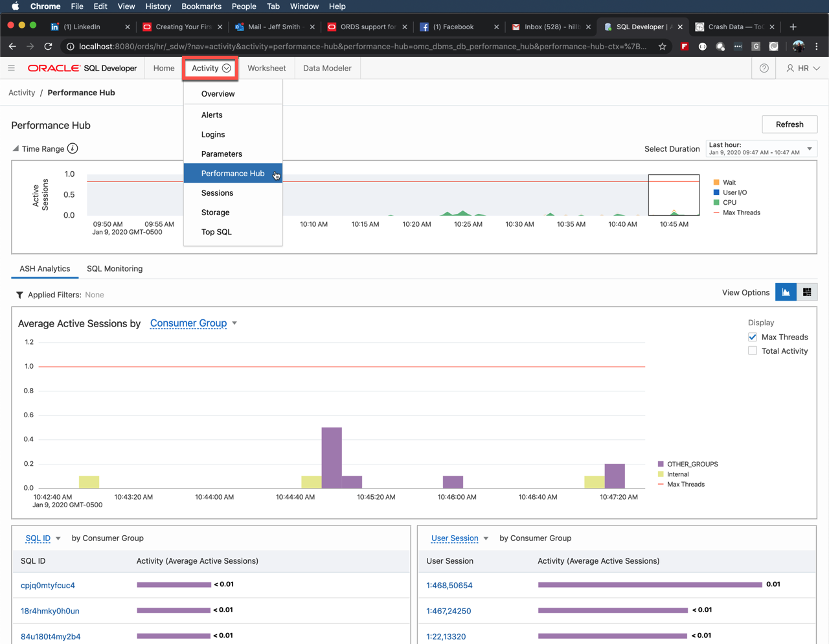The image size is (829, 644).
Task: Bookmark this page with star icon
Action: point(662,47)
